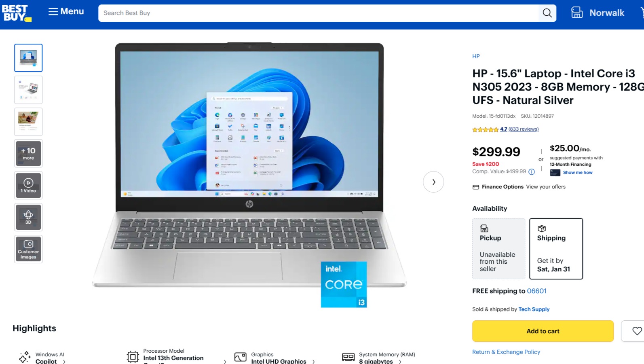Open Customer Images gallery

(28, 249)
